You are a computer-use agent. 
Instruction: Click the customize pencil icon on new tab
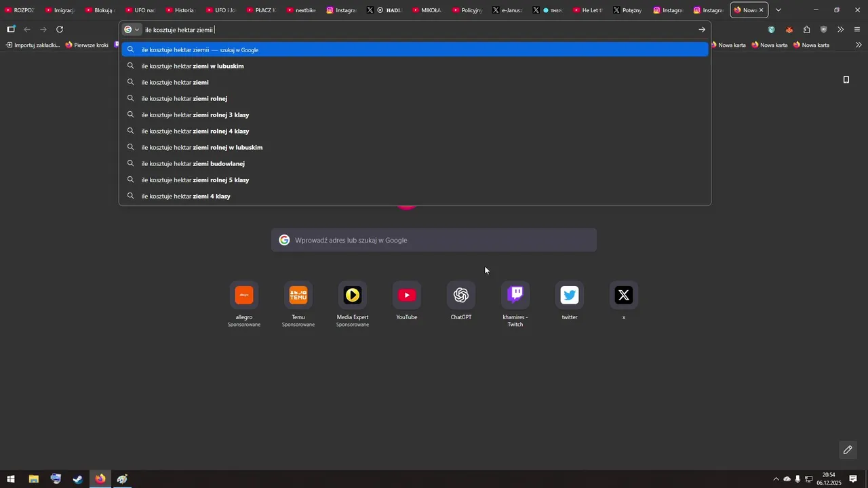(x=848, y=450)
